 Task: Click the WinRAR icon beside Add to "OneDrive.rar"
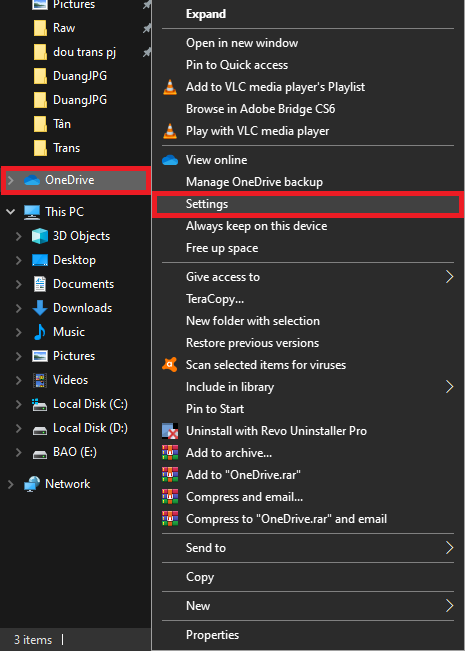pos(170,475)
